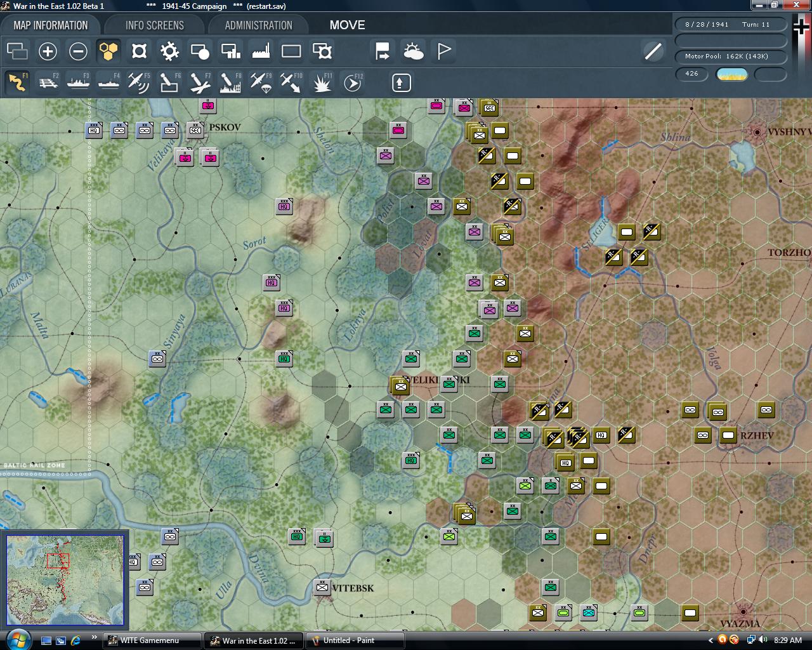Open INFO SCREENS tab
The image size is (812, 650).
[155, 25]
